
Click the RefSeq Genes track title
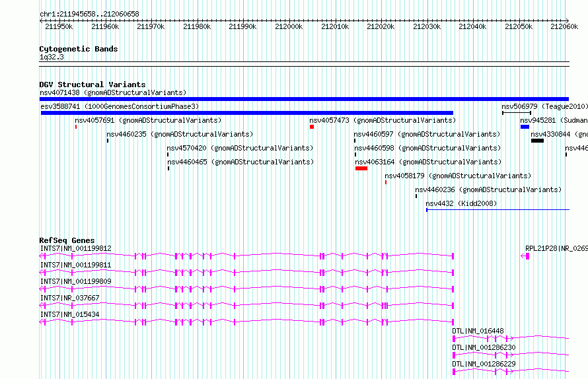(x=67, y=240)
